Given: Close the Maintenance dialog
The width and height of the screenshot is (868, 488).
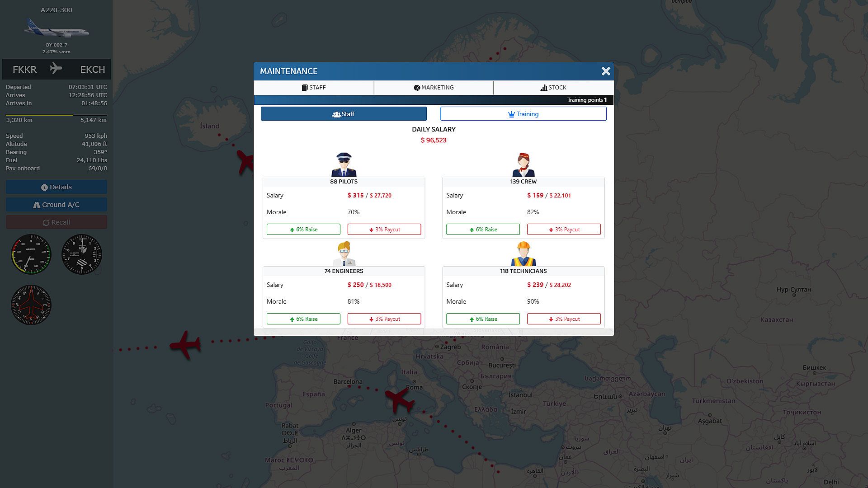Looking at the screenshot, I should (606, 71).
